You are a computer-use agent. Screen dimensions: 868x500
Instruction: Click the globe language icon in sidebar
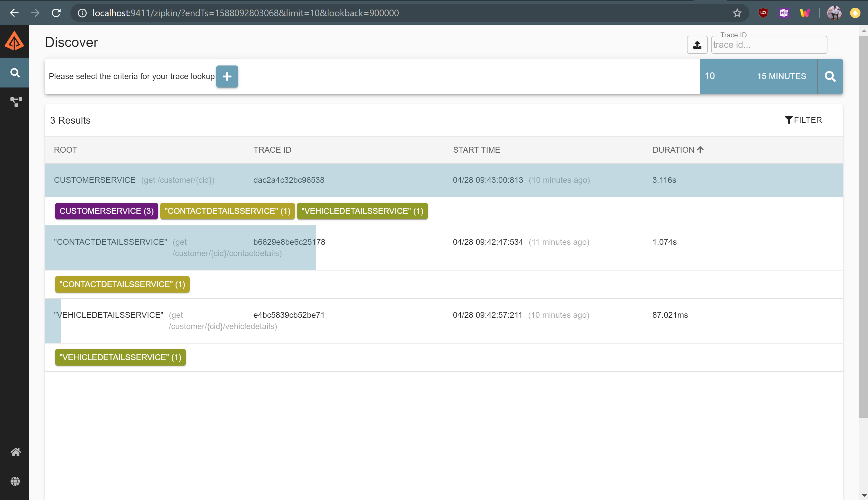coord(15,481)
